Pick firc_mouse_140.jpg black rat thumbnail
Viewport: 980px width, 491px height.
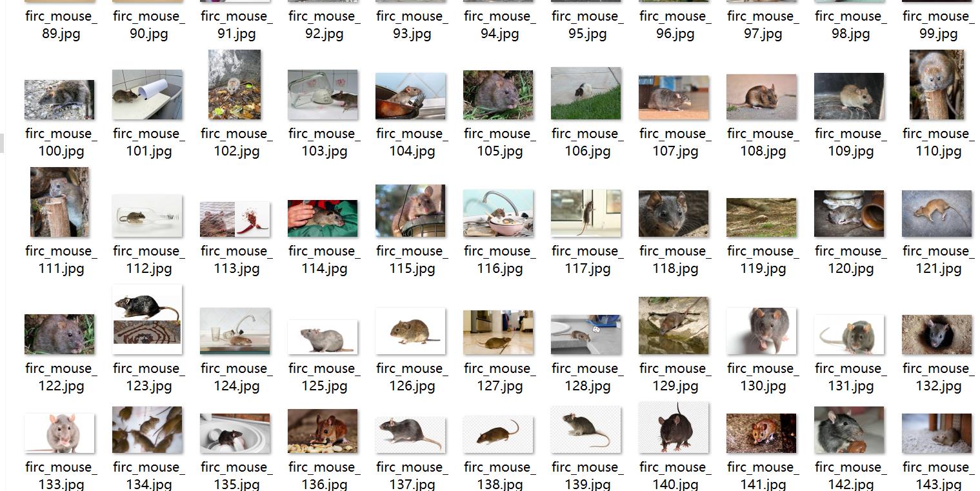(x=674, y=427)
